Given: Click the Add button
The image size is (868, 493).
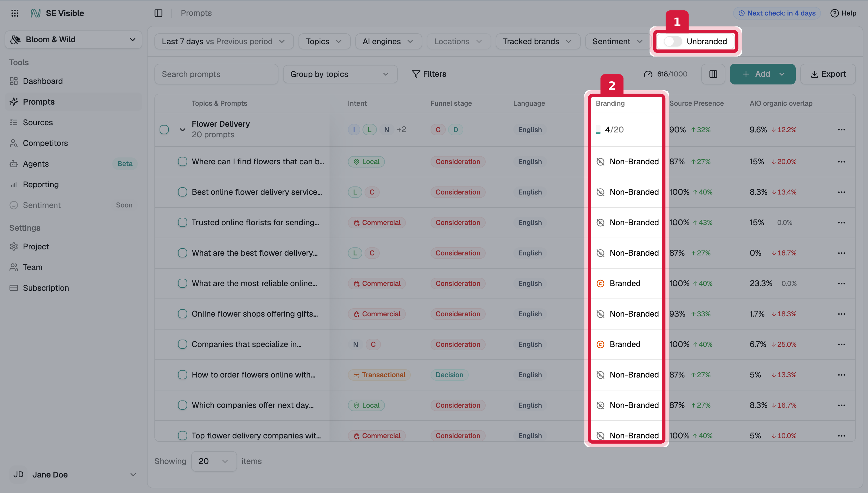Looking at the screenshot, I should (x=762, y=74).
